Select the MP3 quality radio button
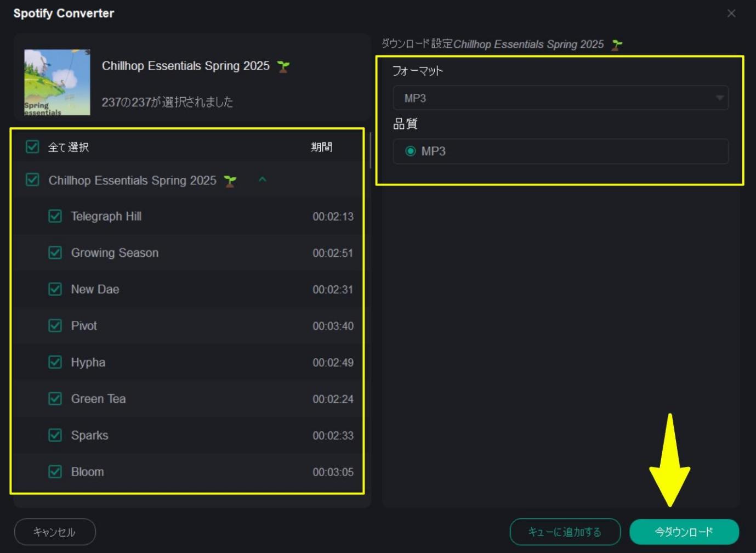The image size is (756, 553). click(410, 151)
